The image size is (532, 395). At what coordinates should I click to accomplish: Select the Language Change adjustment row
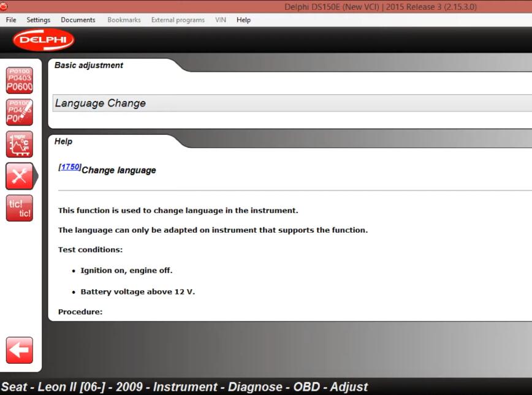coord(292,103)
